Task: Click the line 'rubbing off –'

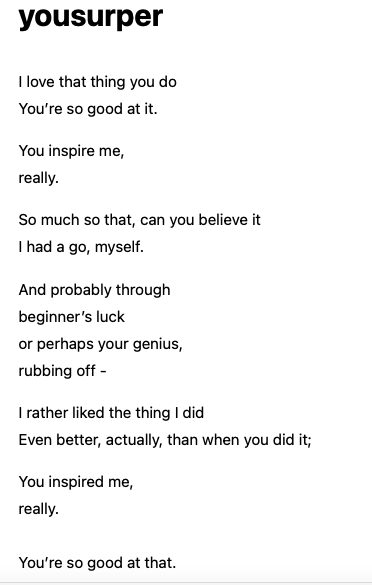Action: [62, 371]
